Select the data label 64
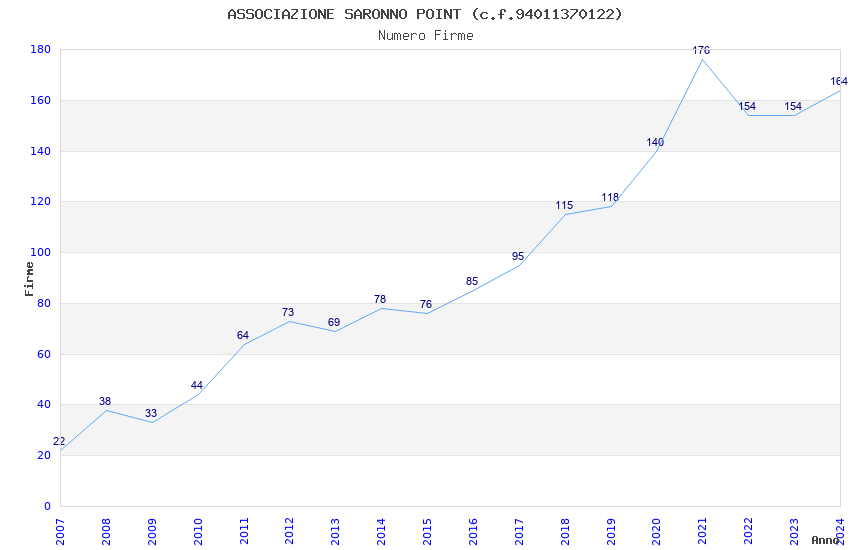This screenshot has width=850, height=550. coord(243,335)
